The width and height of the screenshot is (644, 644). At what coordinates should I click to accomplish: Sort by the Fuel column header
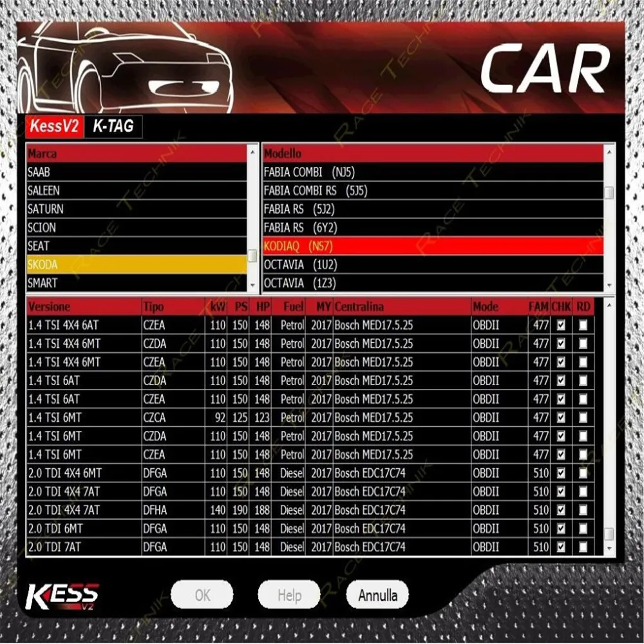click(x=289, y=307)
